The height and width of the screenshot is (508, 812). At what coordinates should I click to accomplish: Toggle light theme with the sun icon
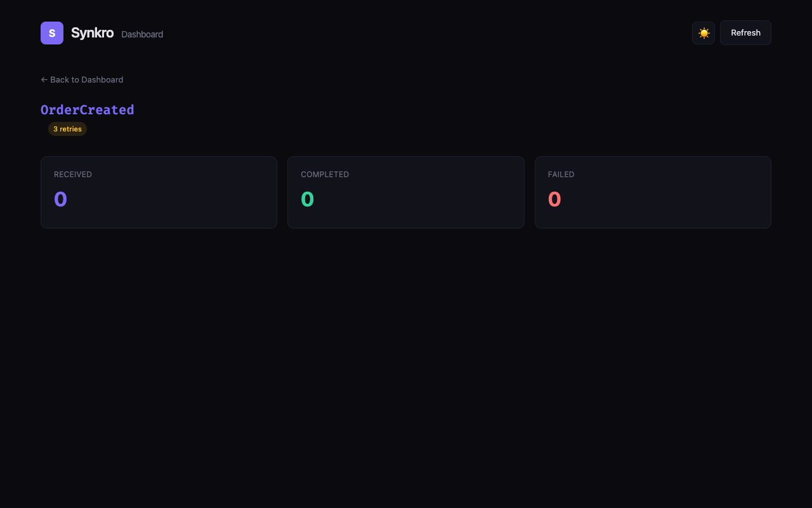coord(704,33)
